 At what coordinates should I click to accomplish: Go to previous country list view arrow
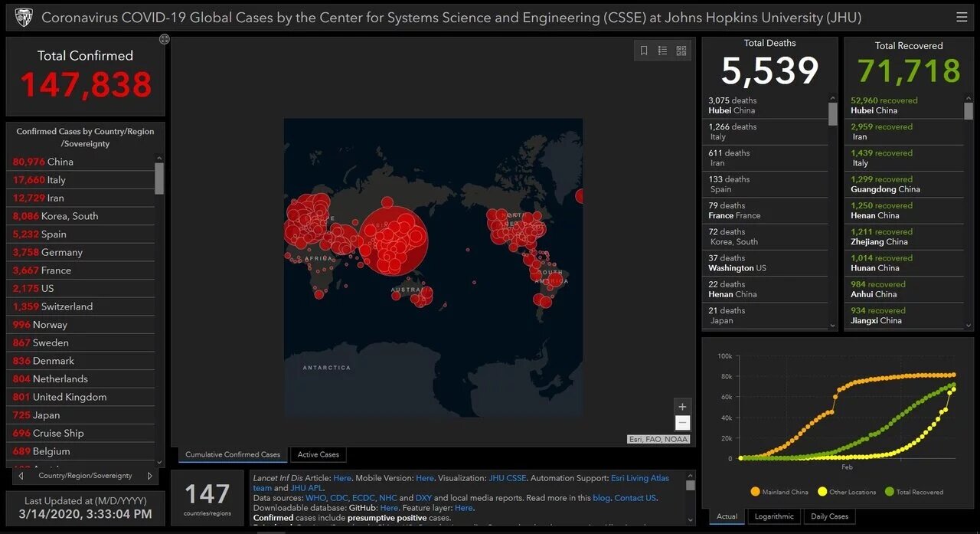tap(21, 476)
